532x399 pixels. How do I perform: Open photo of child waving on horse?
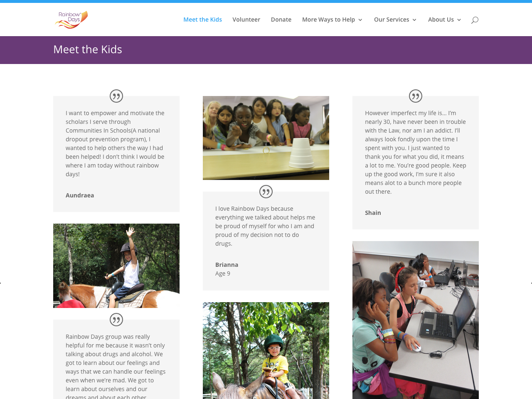(116, 266)
